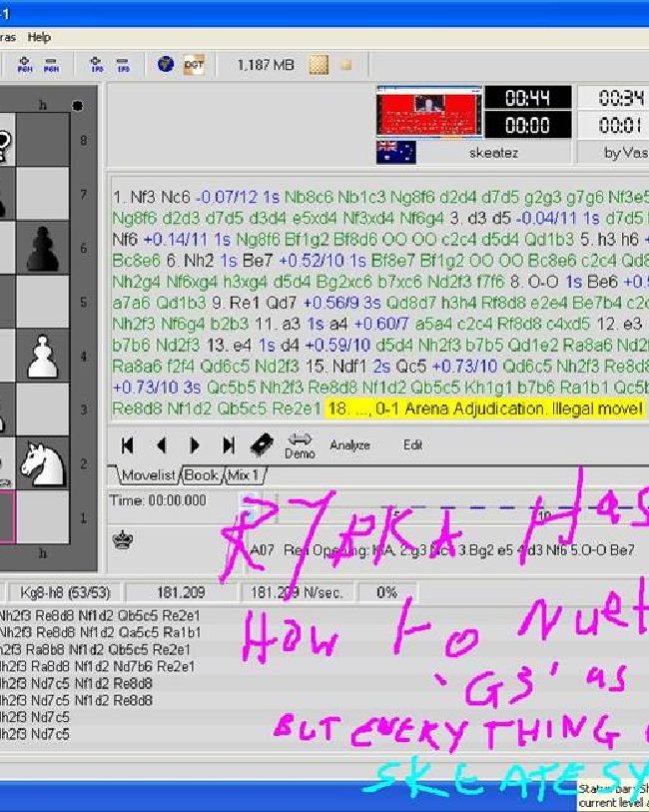Click the EPD minus icon
Viewport: 649px width, 812px height.
(x=123, y=64)
